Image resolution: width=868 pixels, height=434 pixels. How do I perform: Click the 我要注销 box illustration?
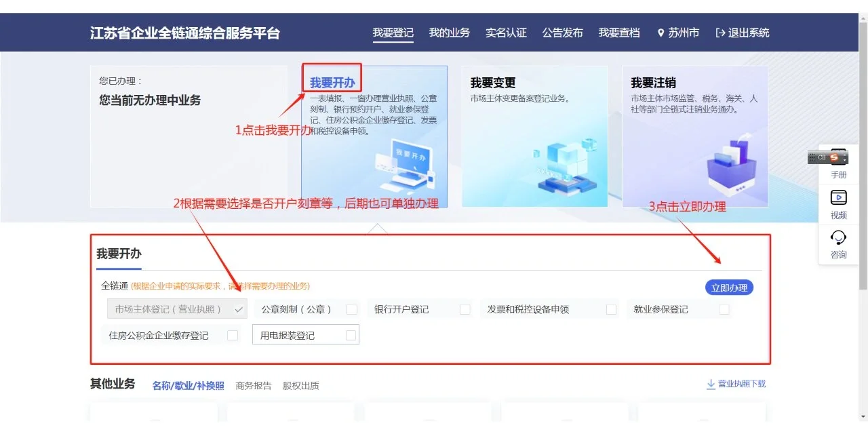(730, 165)
